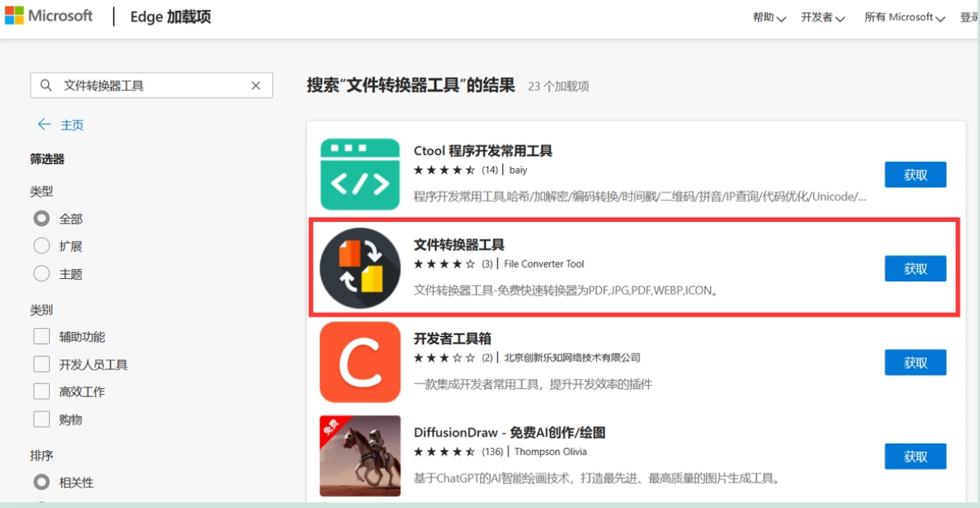Expand the 所有 Microsoft dropdown
This screenshot has height=508, width=980.
(905, 17)
